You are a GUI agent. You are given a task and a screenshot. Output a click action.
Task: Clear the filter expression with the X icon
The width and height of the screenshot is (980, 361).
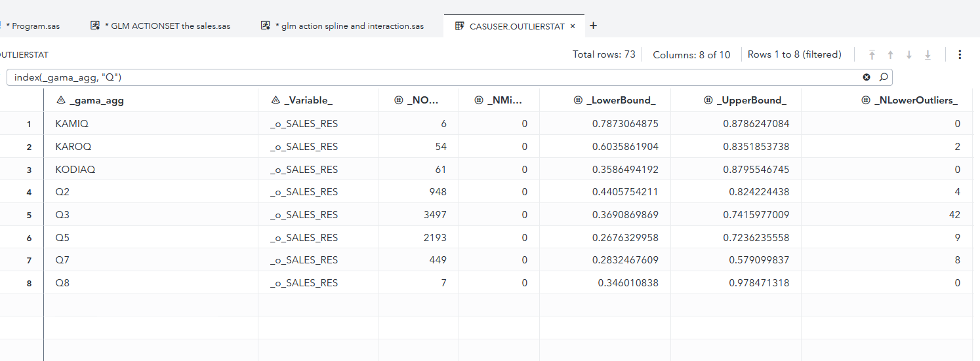click(x=867, y=77)
